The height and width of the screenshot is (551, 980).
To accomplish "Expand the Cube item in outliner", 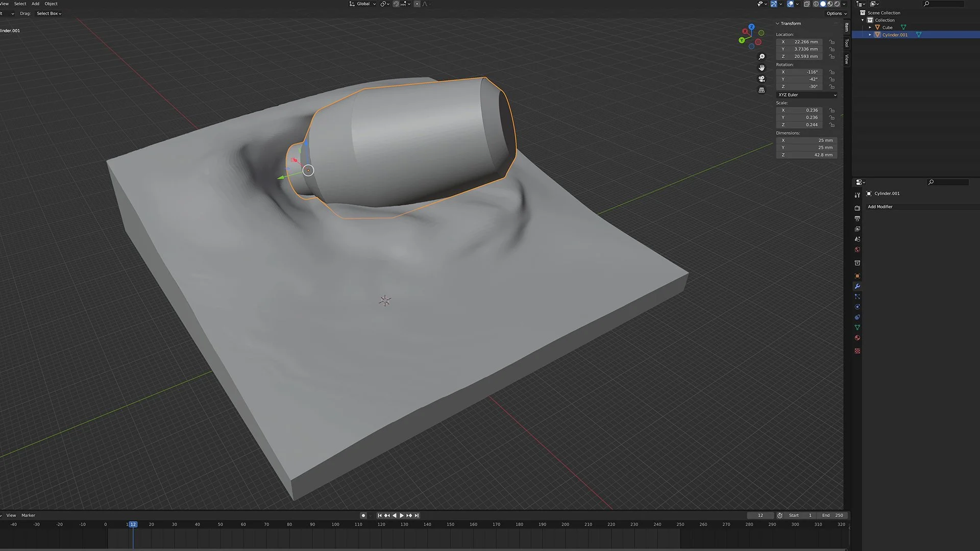I will click(870, 28).
